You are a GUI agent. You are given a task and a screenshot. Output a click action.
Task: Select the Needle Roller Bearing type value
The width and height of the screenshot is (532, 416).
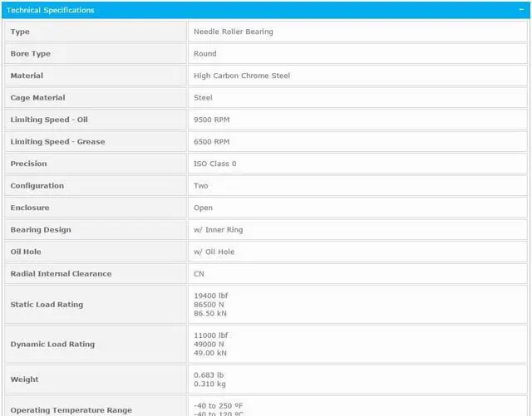(233, 32)
